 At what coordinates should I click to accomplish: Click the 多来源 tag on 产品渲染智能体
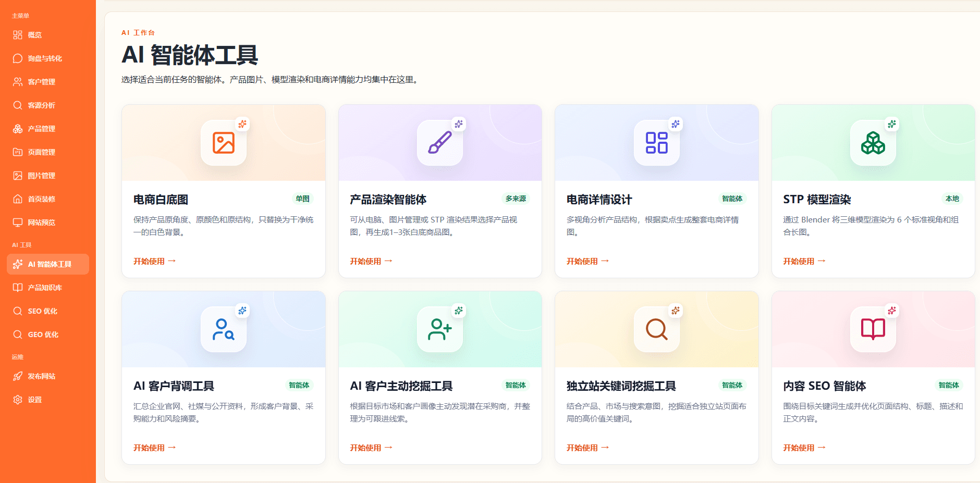[x=516, y=199]
